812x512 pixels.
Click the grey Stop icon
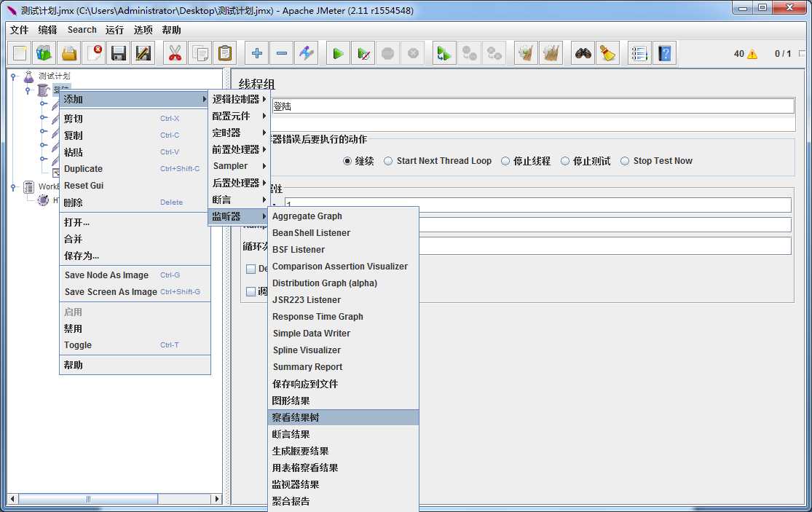coord(388,53)
